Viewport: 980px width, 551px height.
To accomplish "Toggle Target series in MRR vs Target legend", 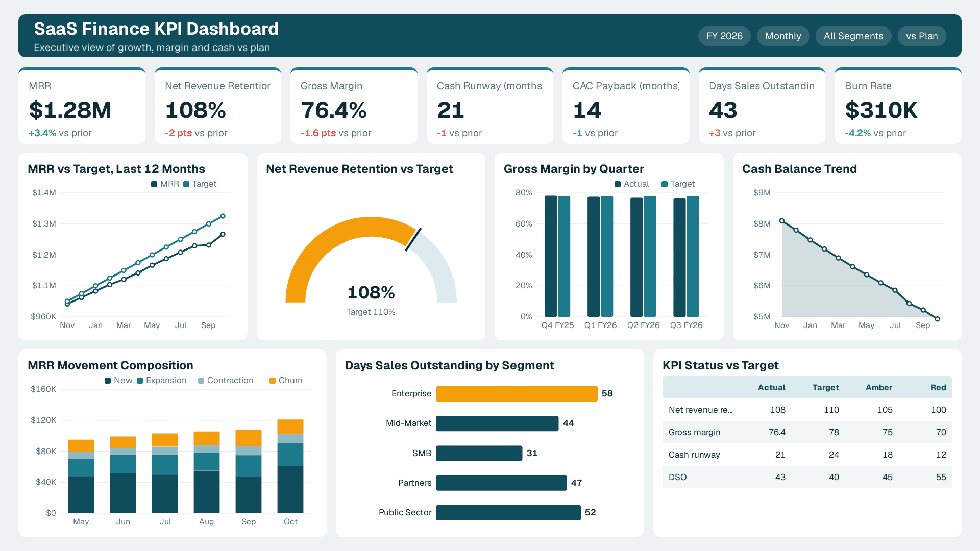I will click(200, 184).
